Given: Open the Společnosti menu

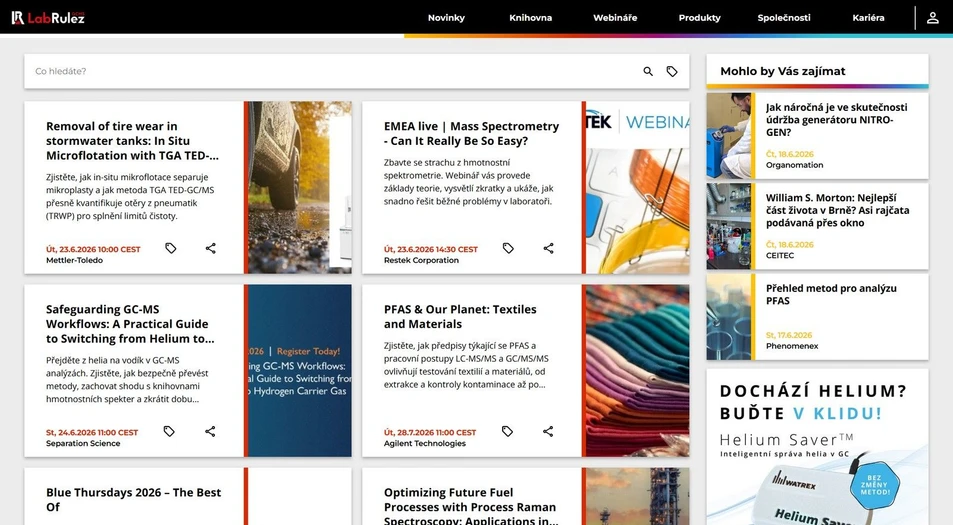Looking at the screenshot, I should click(x=784, y=18).
